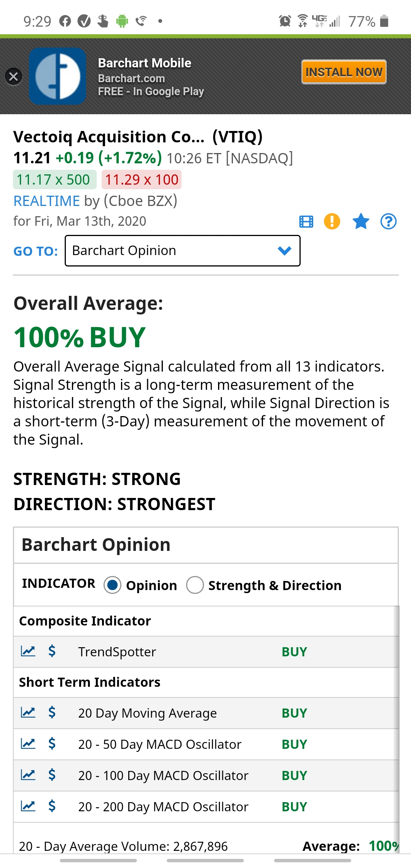Open chart icon for TrendSpotter row

[28, 651]
